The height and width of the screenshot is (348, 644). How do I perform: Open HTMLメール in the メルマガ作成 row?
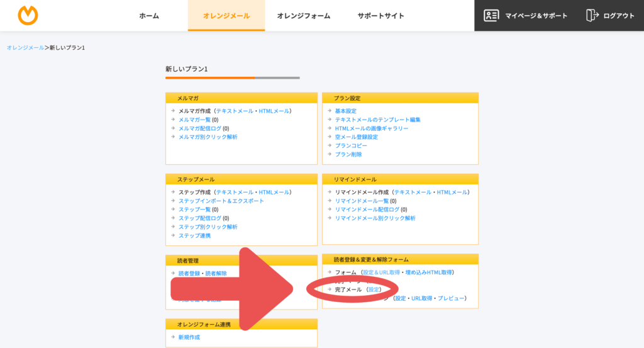click(274, 111)
